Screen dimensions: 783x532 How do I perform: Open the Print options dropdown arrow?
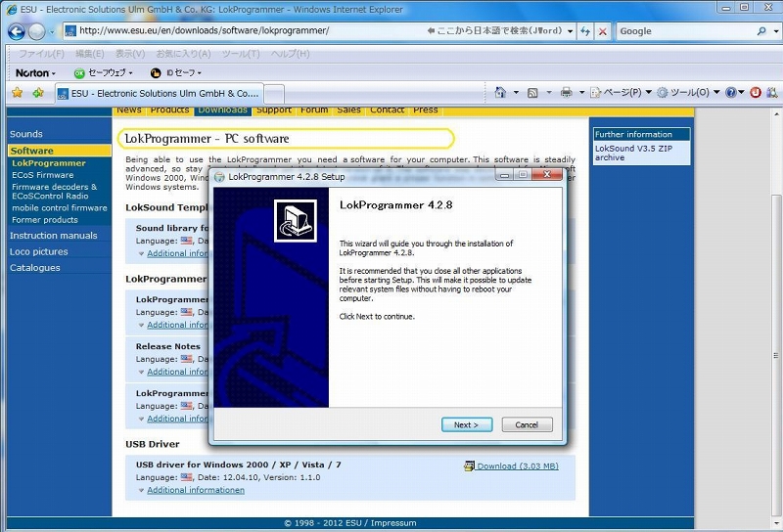point(581,92)
